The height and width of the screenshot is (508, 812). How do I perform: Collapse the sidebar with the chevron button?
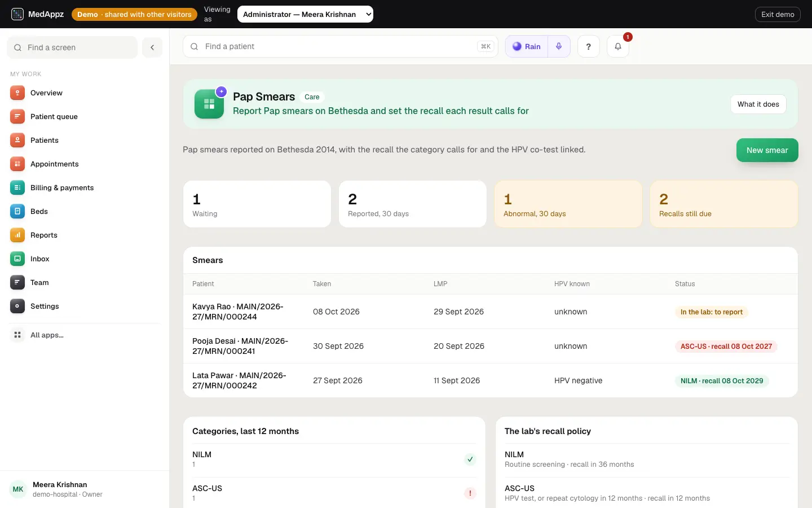click(152, 47)
